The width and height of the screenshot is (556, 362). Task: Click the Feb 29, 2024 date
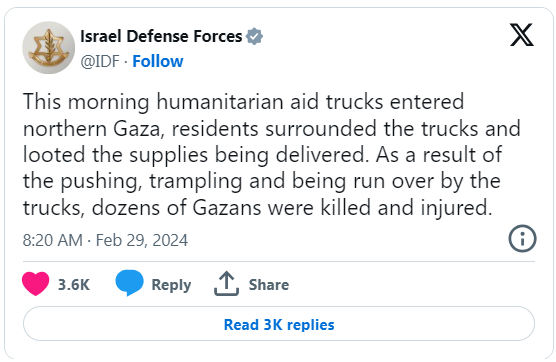click(142, 240)
